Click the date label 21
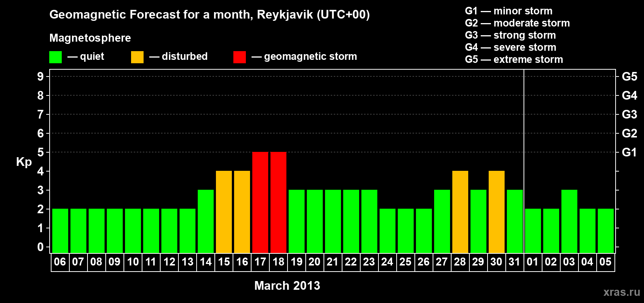This screenshot has width=644, height=303. click(333, 262)
